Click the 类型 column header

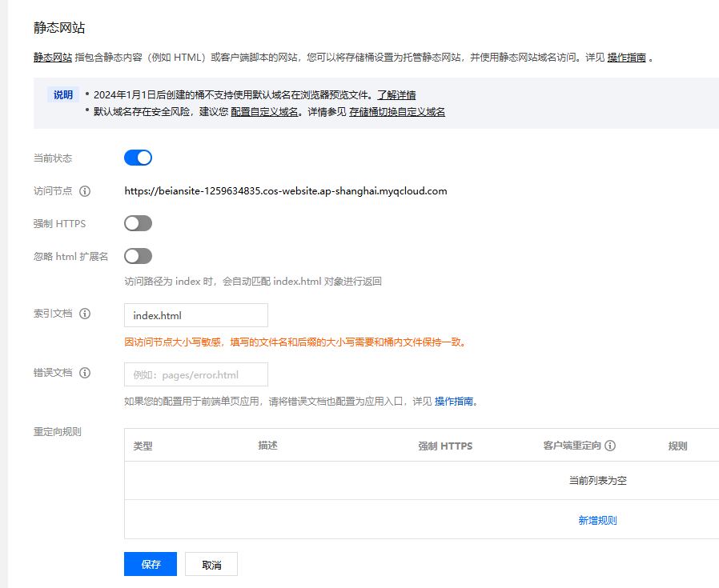click(143, 446)
